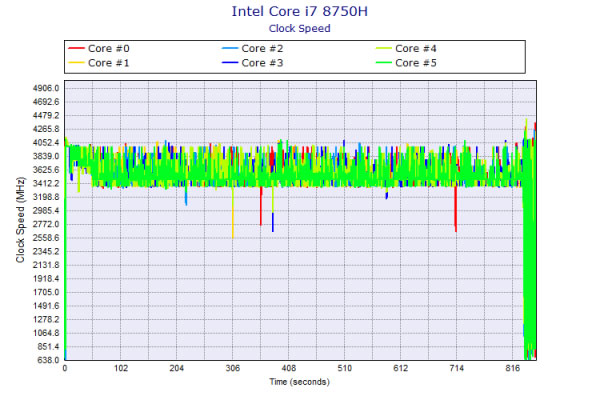Viewport: 600px width, 400px height.
Task: Click the red downward spike near 714 seconds
Action: (455, 210)
